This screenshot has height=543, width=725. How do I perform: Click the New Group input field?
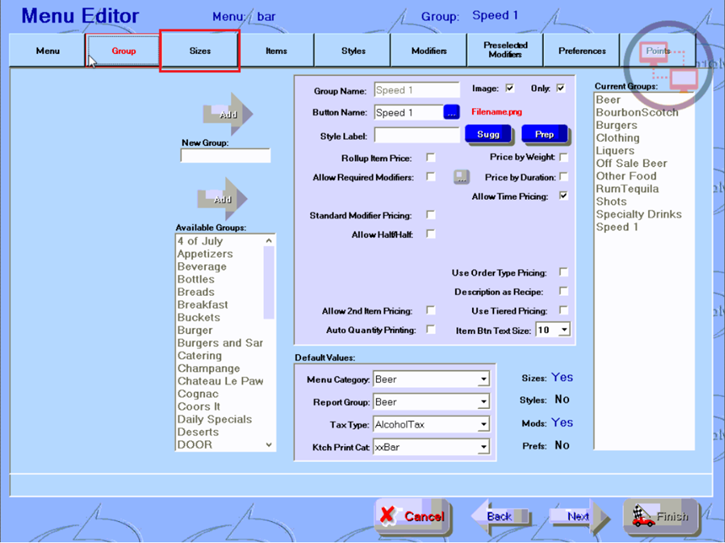click(x=225, y=156)
